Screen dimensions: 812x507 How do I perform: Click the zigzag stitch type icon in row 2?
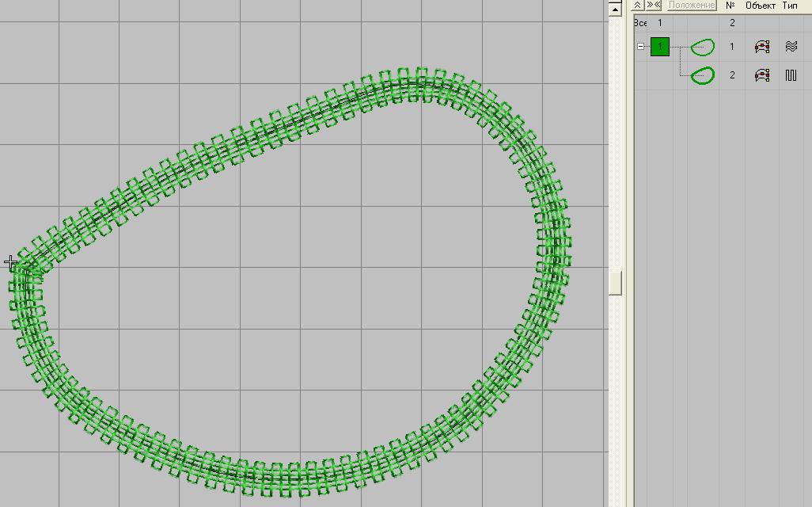791,75
